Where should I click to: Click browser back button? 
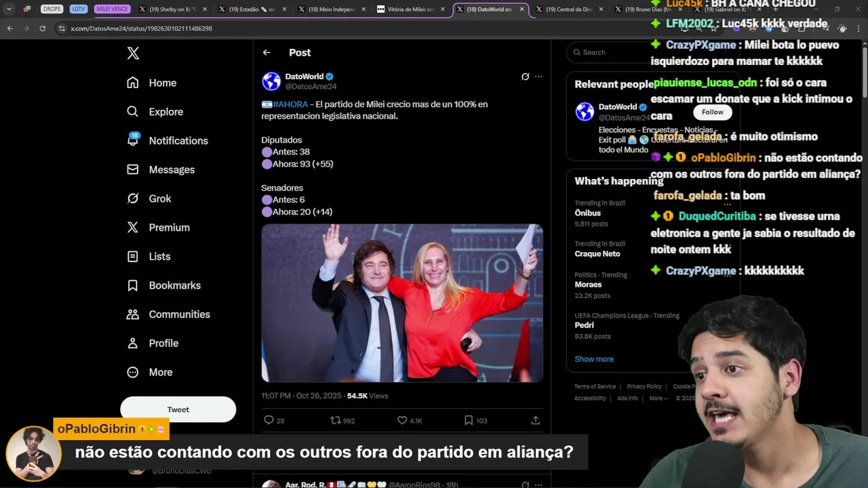pyautogui.click(x=9, y=28)
